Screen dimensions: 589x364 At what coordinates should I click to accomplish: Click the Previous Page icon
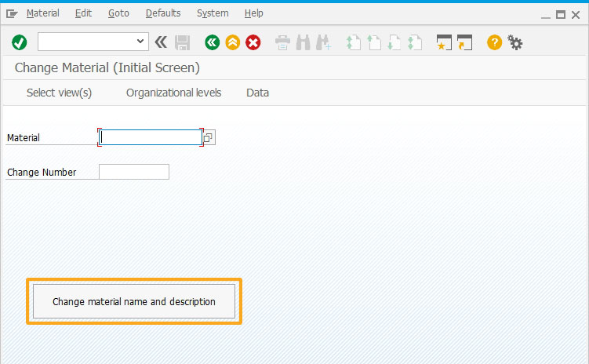tap(374, 42)
